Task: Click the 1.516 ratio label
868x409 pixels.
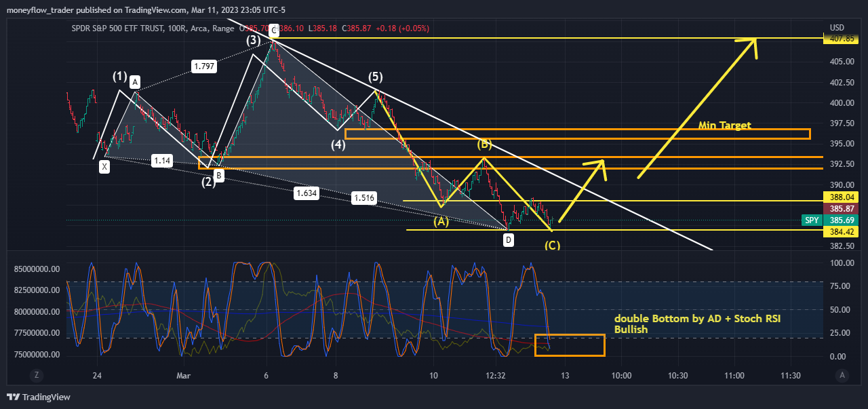Action: (364, 198)
